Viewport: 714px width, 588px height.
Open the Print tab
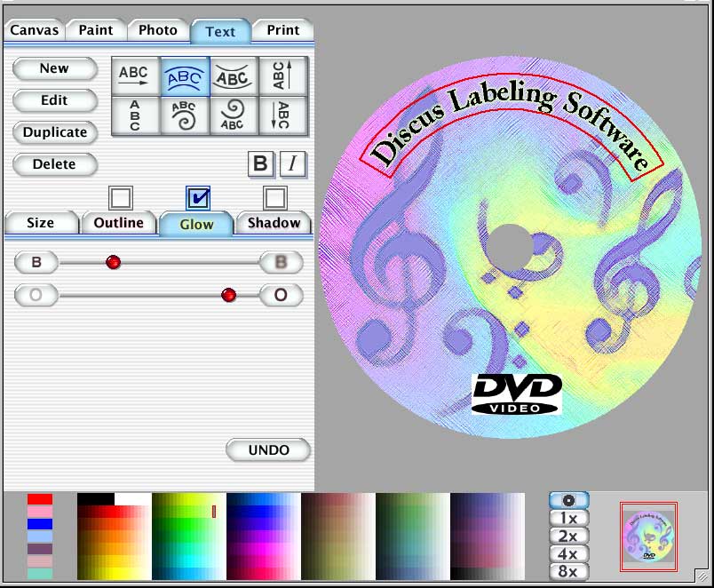click(x=282, y=30)
